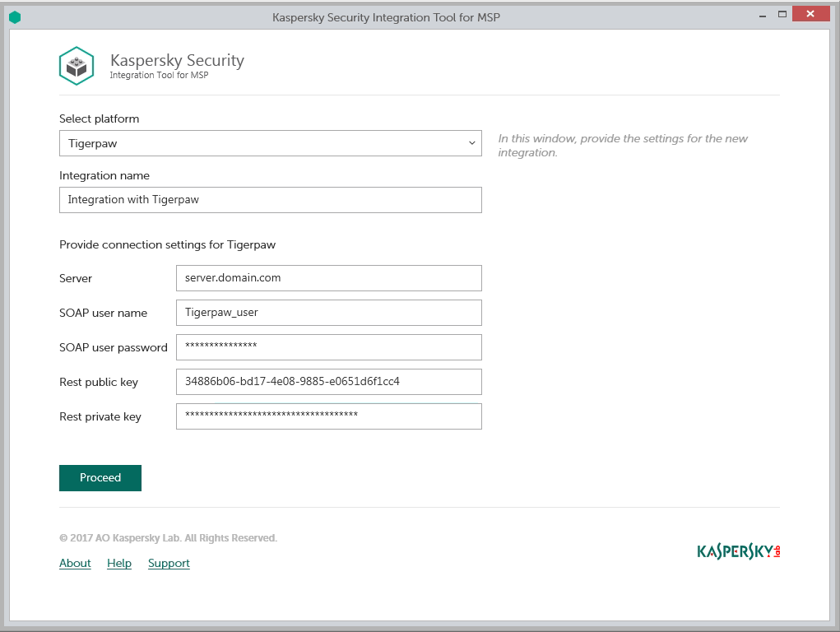Screen dimensions: 840x632
Task: Open the Help documentation
Action: point(118,563)
